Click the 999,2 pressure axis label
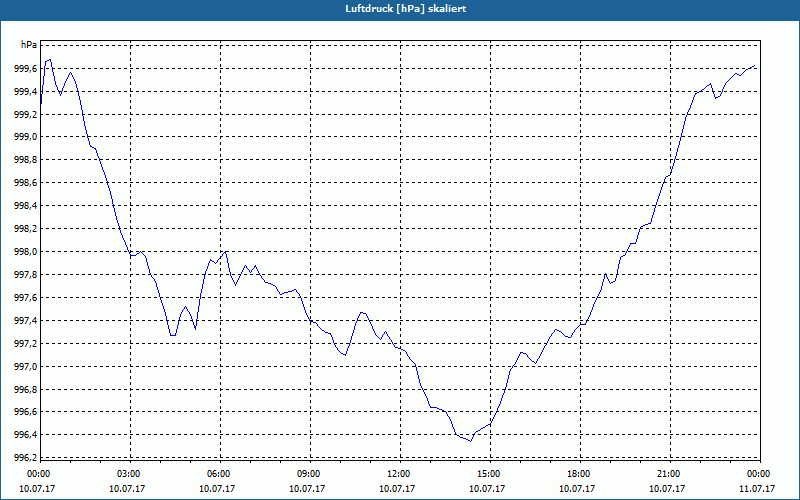 pyautogui.click(x=26, y=114)
